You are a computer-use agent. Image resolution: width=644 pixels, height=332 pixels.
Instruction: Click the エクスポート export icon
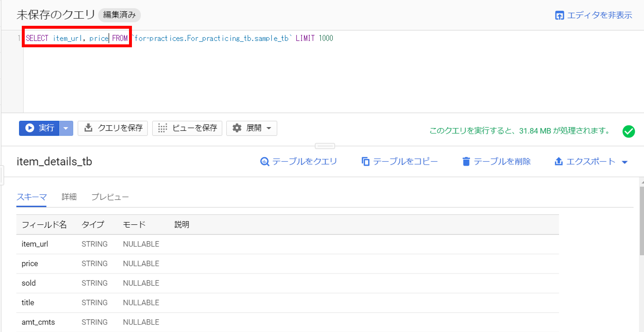tap(559, 161)
